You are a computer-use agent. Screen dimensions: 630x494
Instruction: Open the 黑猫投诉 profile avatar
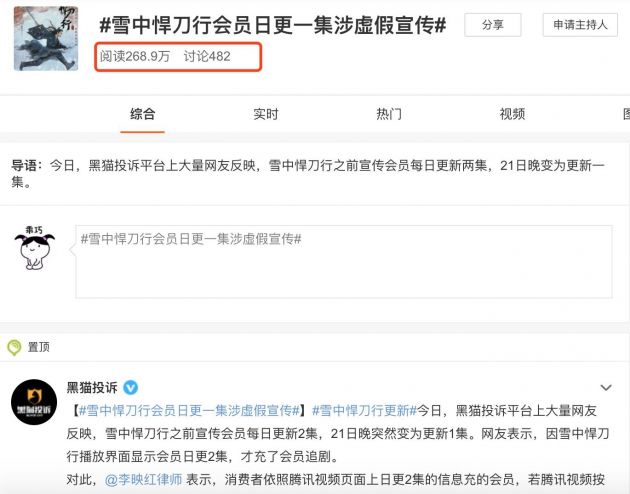(34, 402)
